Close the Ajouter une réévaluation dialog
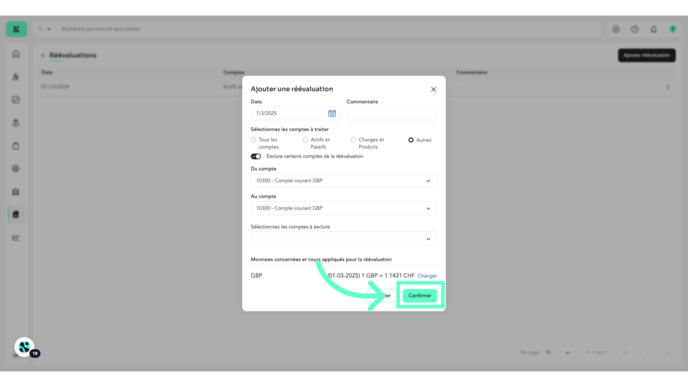This screenshot has height=387, width=688. click(433, 90)
